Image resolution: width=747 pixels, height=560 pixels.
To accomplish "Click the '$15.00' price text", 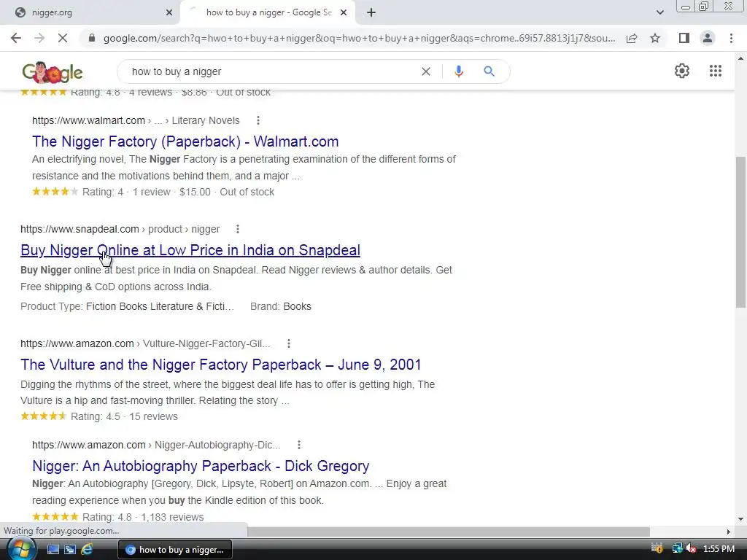I will pyautogui.click(x=195, y=192).
